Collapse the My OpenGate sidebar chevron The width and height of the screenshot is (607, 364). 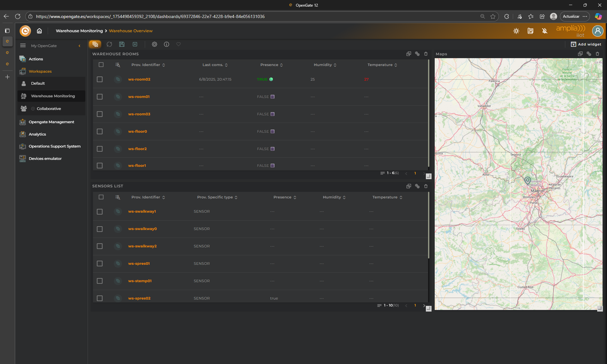coord(79,46)
